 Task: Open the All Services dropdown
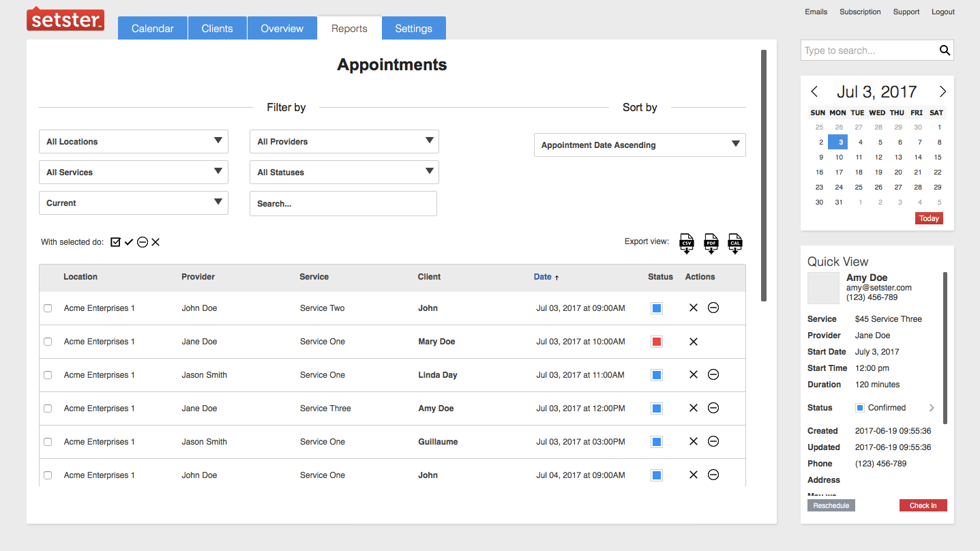(x=134, y=173)
